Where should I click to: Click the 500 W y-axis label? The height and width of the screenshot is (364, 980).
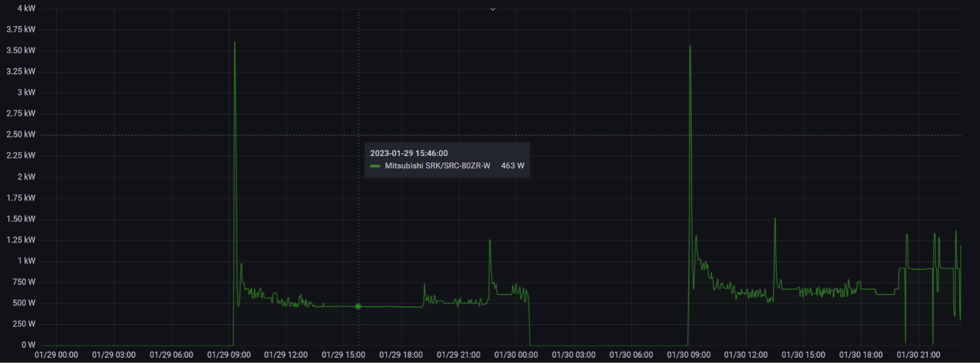(x=23, y=303)
